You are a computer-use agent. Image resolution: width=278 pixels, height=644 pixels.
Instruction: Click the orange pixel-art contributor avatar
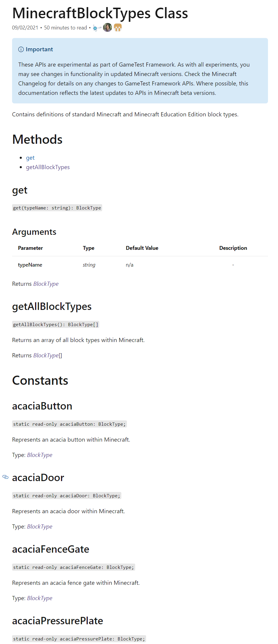click(118, 28)
